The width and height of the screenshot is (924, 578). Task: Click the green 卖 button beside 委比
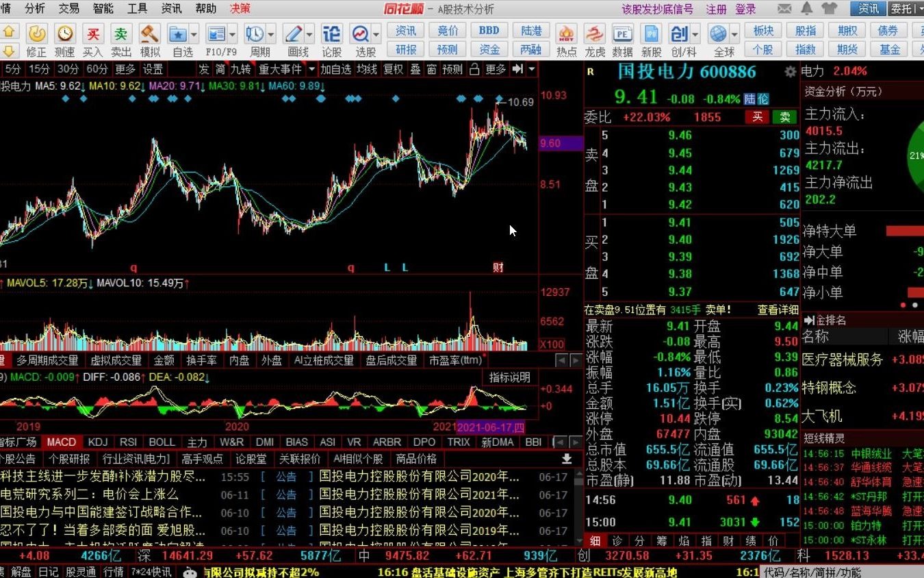(x=784, y=117)
